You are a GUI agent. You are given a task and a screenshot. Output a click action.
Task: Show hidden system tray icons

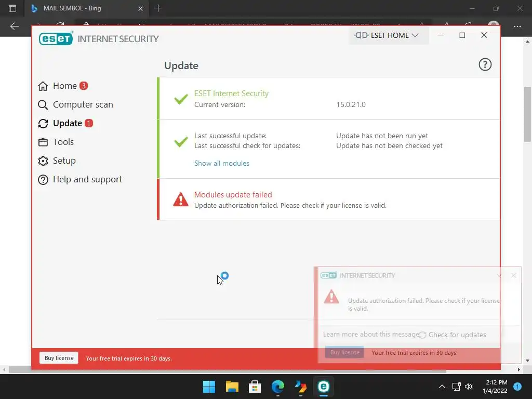pos(442,387)
